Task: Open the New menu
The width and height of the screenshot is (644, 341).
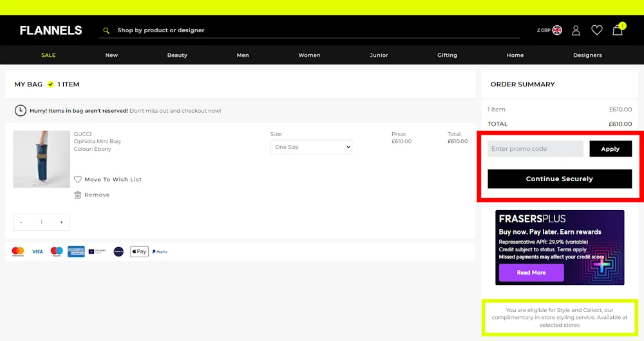Action: coord(111,55)
